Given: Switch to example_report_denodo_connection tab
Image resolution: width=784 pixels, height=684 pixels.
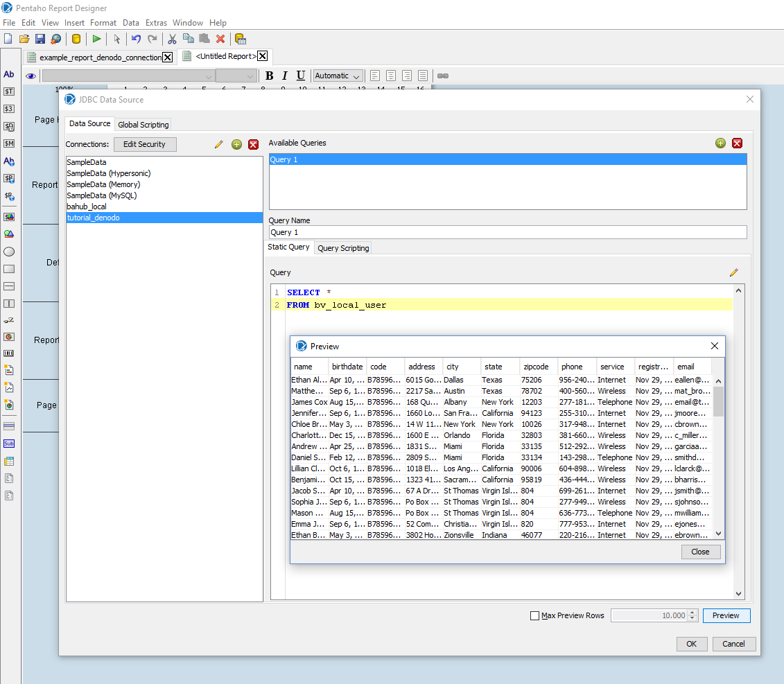Looking at the screenshot, I should coord(100,58).
